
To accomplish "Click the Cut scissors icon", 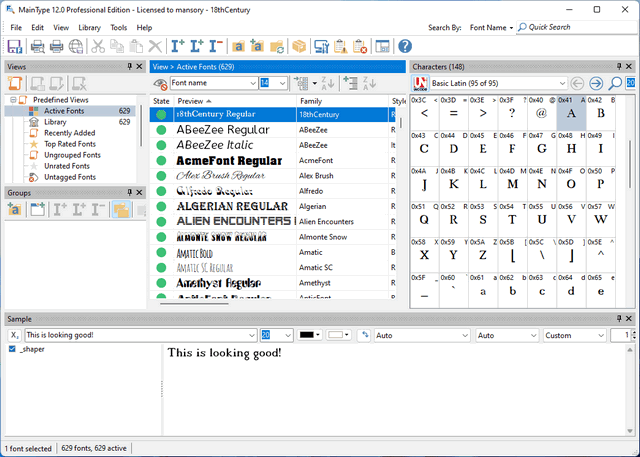I will (98, 46).
